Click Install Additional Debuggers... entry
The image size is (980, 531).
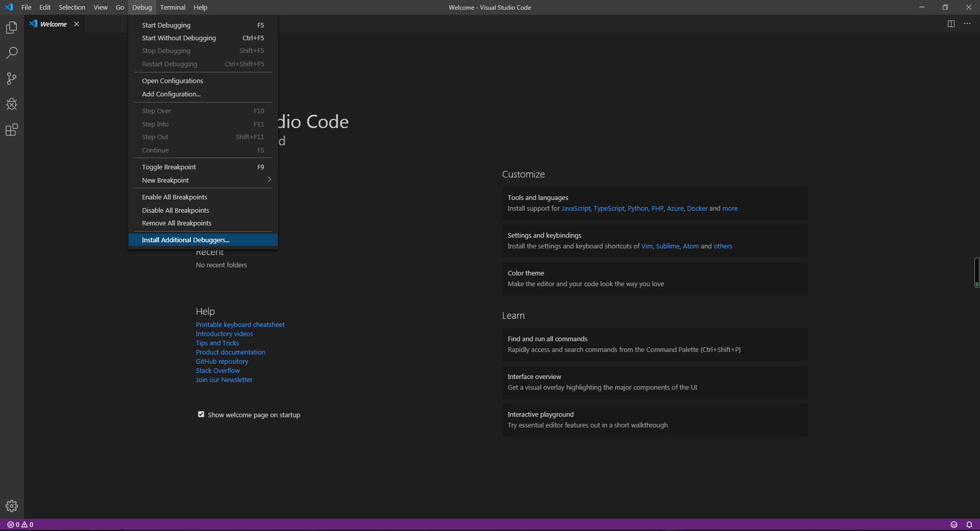[x=203, y=240]
